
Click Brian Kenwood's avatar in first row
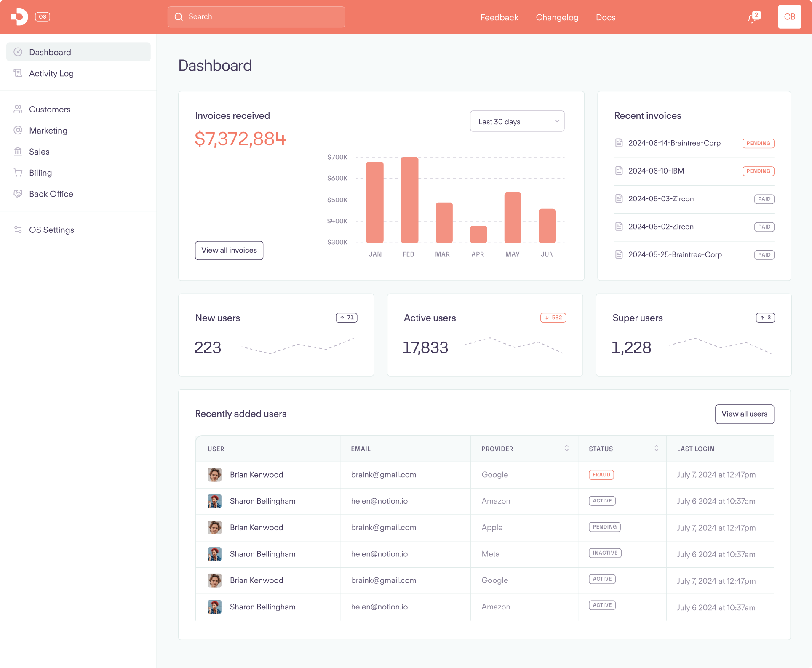pyautogui.click(x=214, y=475)
